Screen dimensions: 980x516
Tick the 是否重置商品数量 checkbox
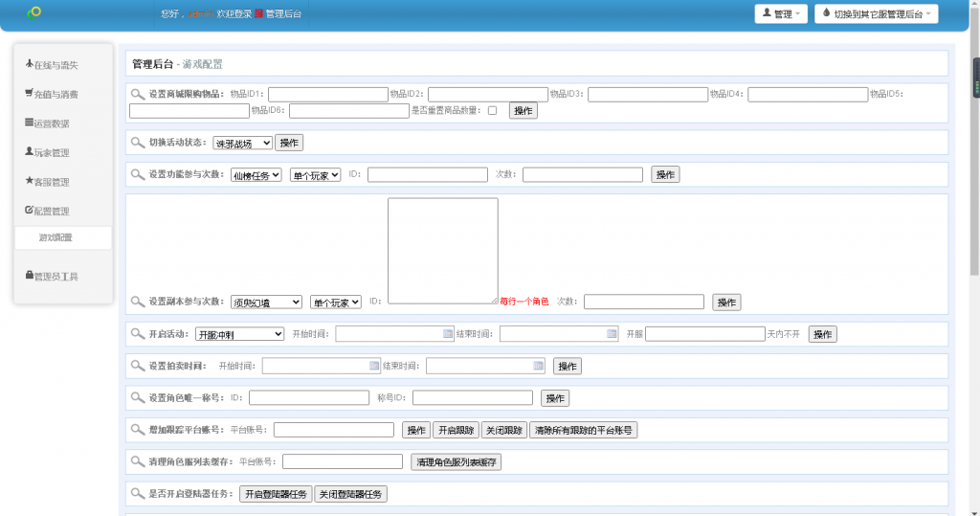point(492,111)
